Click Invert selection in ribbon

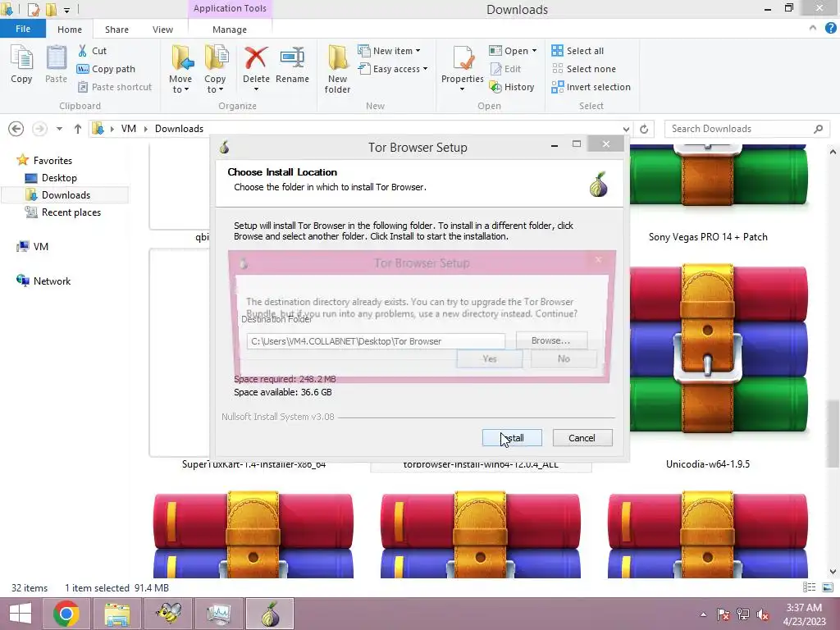[x=591, y=87]
